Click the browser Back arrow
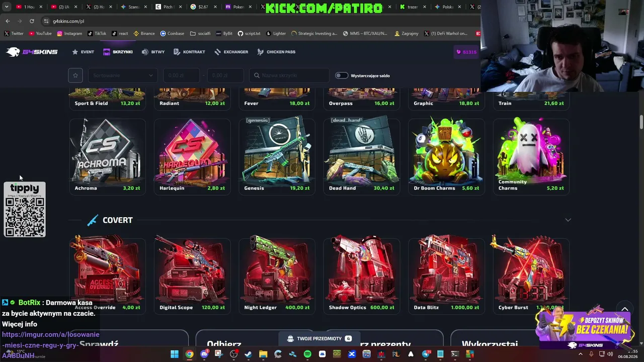The height and width of the screenshot is (362, 644). 8,21
